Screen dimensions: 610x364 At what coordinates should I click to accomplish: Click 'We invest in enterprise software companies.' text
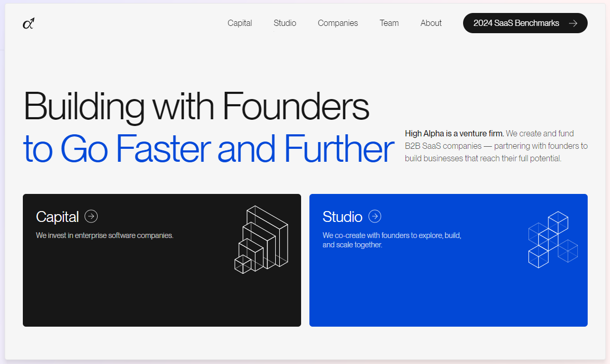click(x=105, y=235)
